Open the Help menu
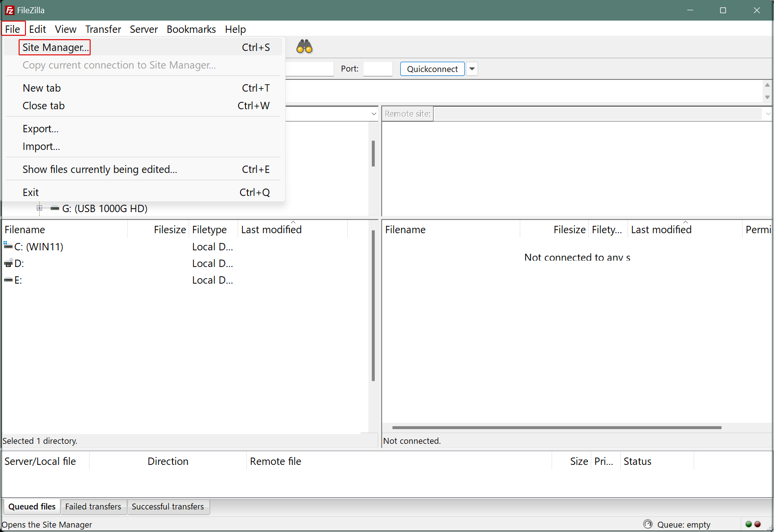 point(235,29)
